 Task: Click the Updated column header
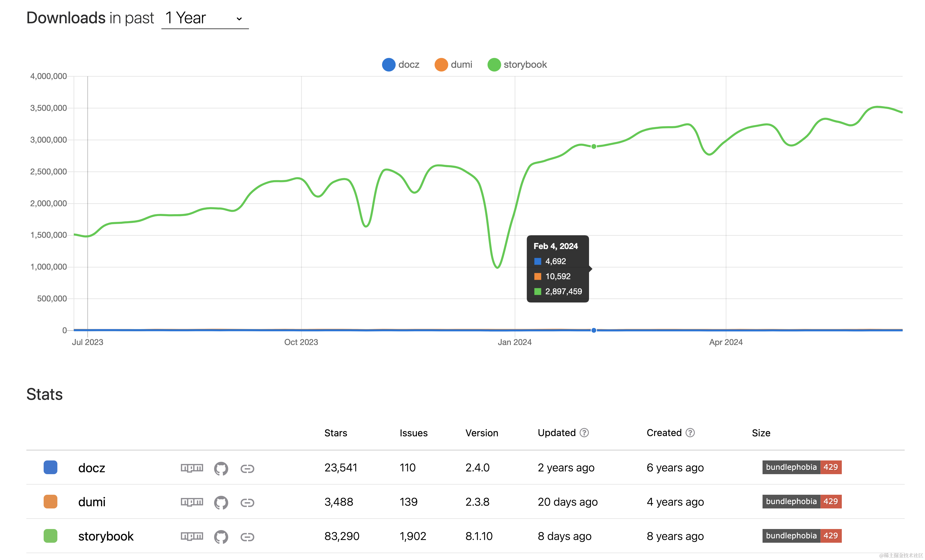(x=557, y=433)
